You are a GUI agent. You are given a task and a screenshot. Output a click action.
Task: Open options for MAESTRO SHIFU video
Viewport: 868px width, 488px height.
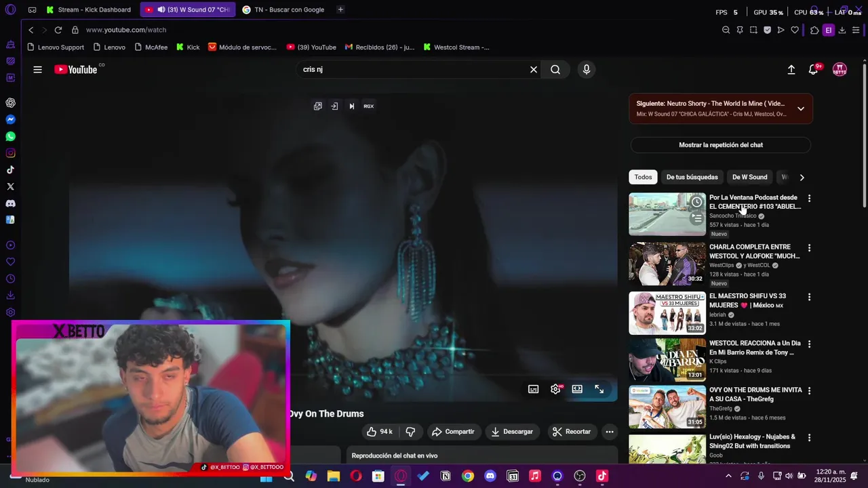click(x=809, y=297)
